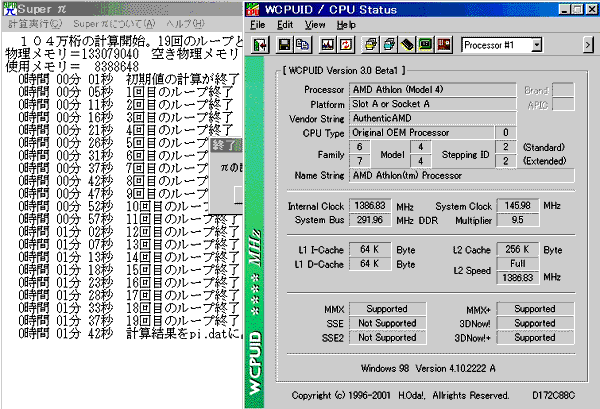
Task: Open the green chipset info icon
Action: (426, 45)
